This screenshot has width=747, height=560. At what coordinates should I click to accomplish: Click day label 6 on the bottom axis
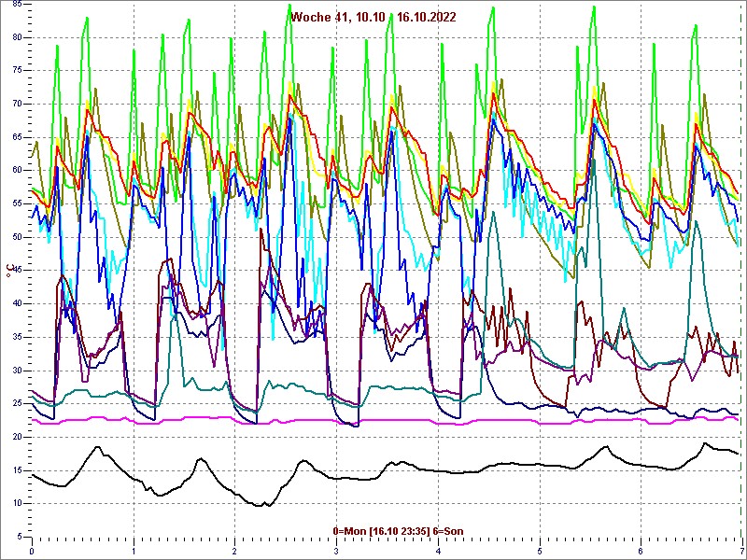(x=641, y=551)
